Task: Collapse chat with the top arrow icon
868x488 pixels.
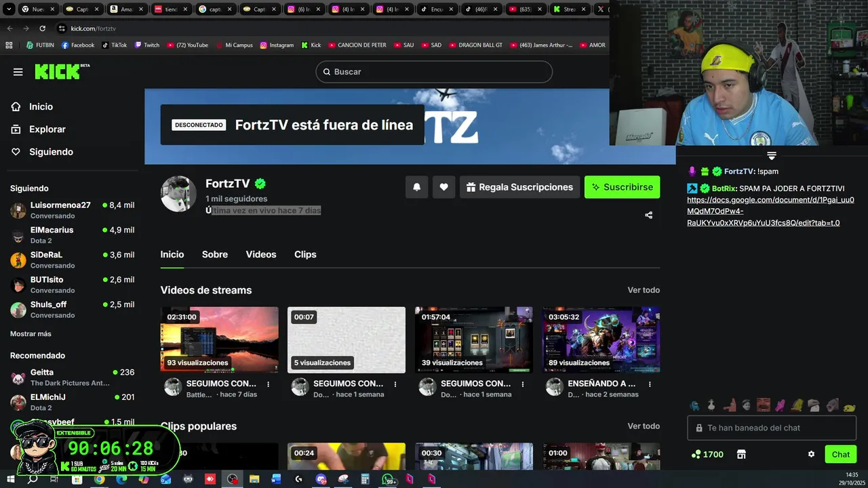Action: pyautogui.click(x=772, y=156)
